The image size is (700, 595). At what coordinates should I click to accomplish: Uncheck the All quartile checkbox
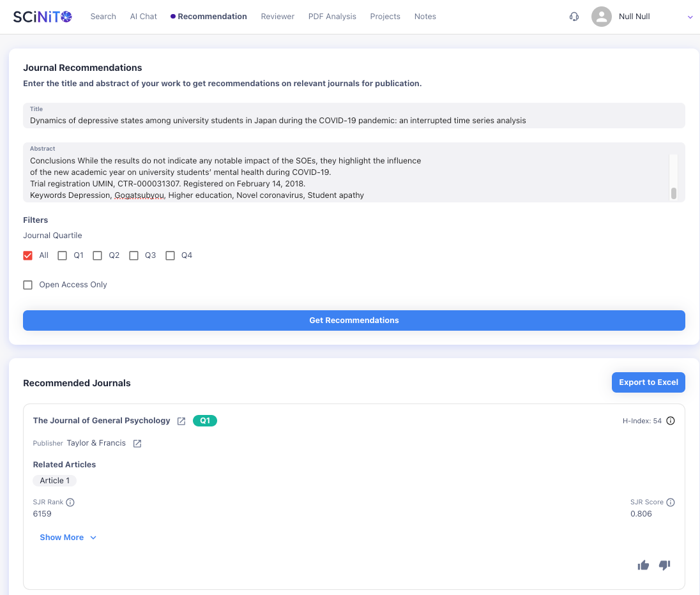28,255
